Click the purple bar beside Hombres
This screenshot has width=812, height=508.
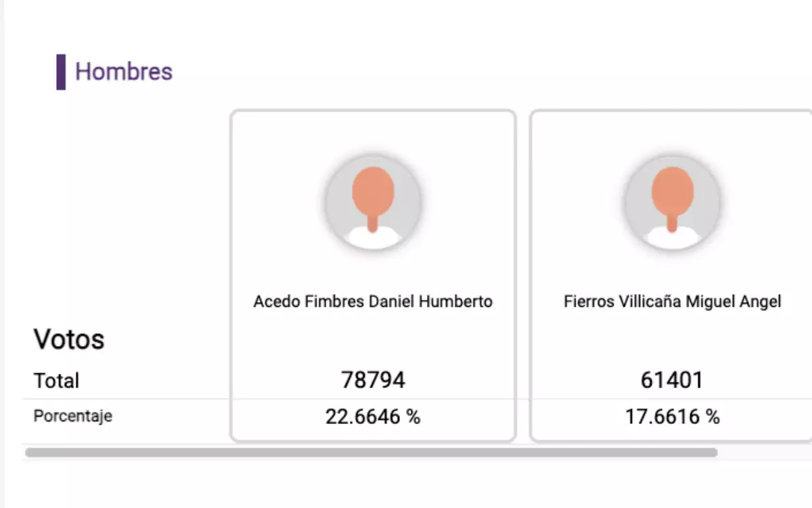(61, 72)
